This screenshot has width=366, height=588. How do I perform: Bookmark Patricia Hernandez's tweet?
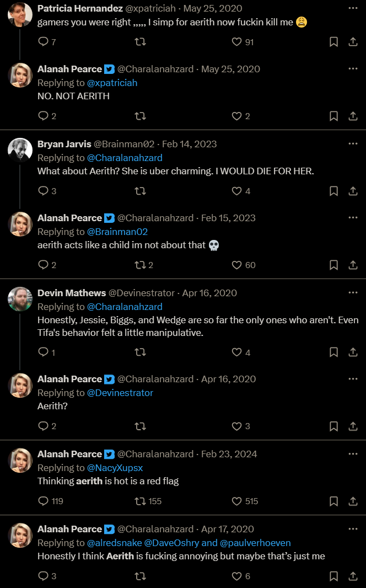(333, 41)
